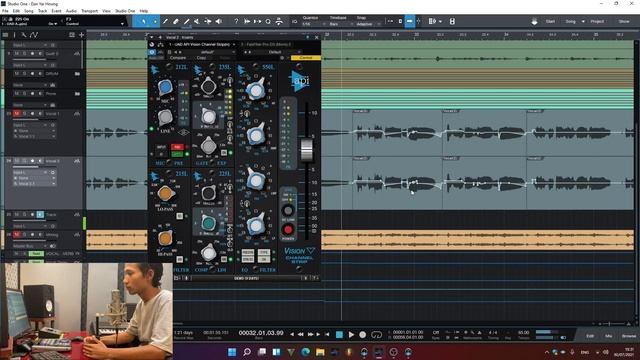Select the Bend tool
Image resolution: width=640 pixels, height=360 pixels.
click(208, 21)
